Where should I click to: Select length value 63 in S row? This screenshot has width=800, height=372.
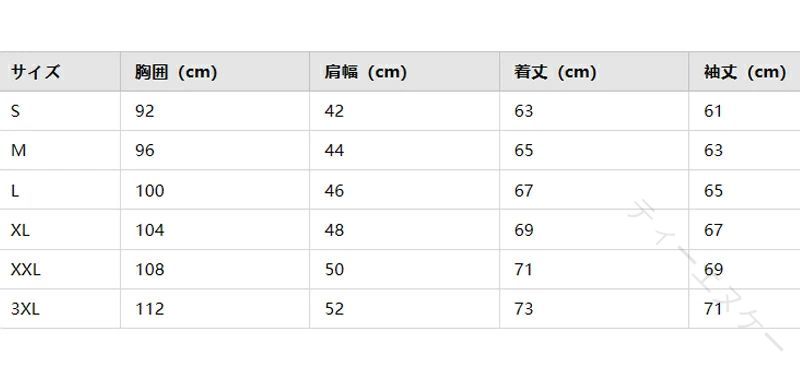point(523,111)
